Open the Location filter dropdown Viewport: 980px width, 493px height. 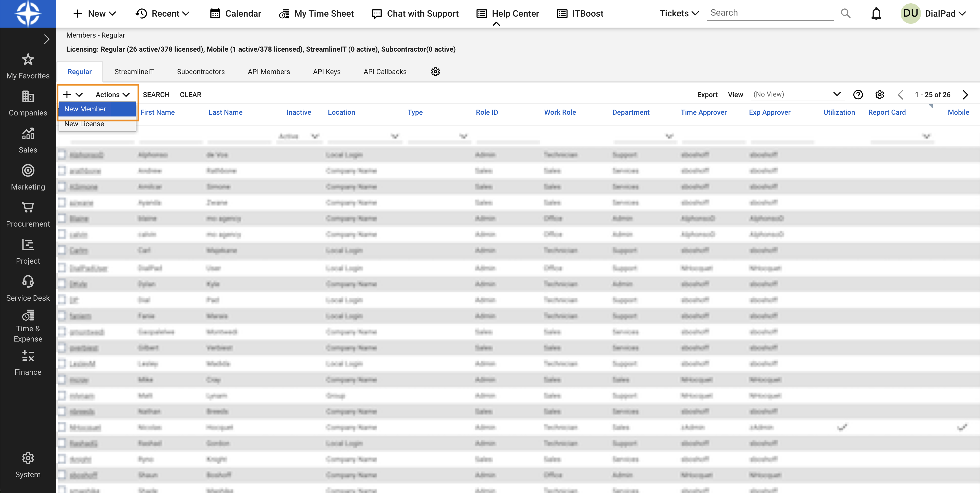(x=395, y=136)
